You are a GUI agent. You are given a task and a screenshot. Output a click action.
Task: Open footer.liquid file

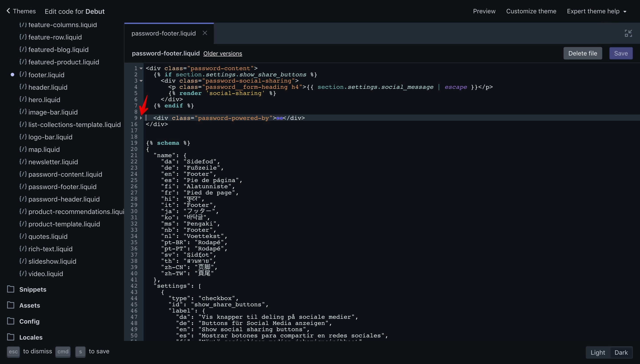(x=46, y=75)
